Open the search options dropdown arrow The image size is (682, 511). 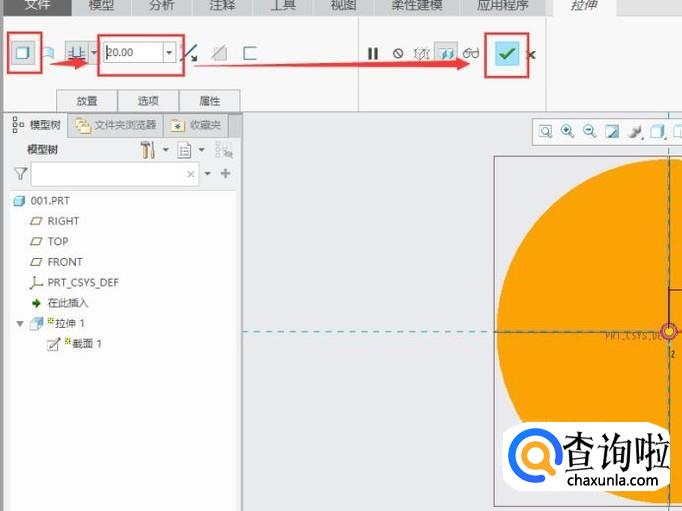[x=207, y=174]
